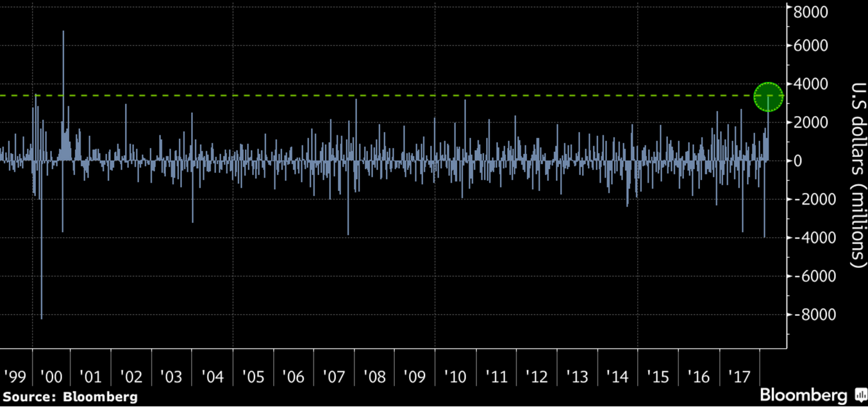Select the 0 baseline label on the y-axis

coord(798,161)
